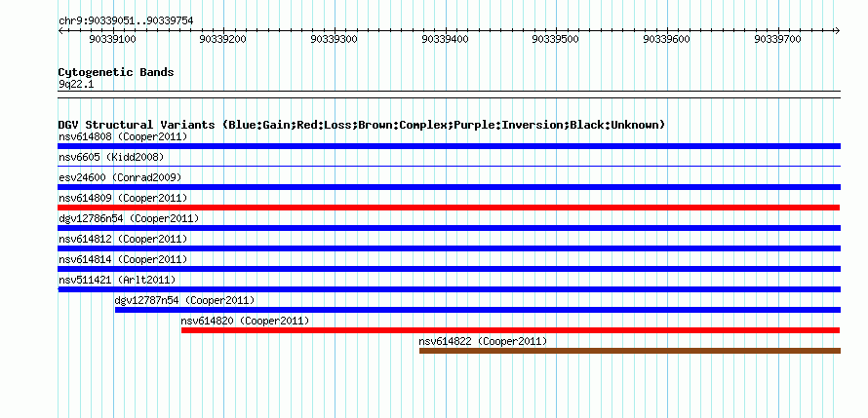The height and width of the screenshot is (418, 868).
Task: Select the blue bar under esv24600
Action: 449,187
